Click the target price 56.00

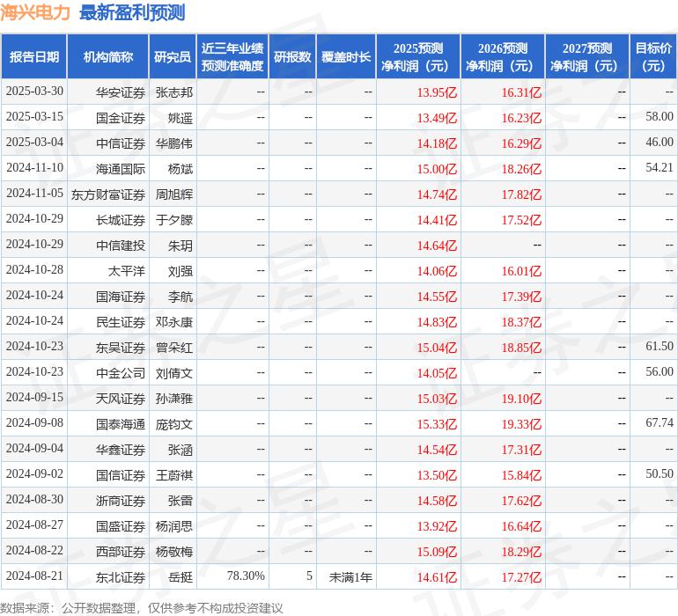point(660,371)
